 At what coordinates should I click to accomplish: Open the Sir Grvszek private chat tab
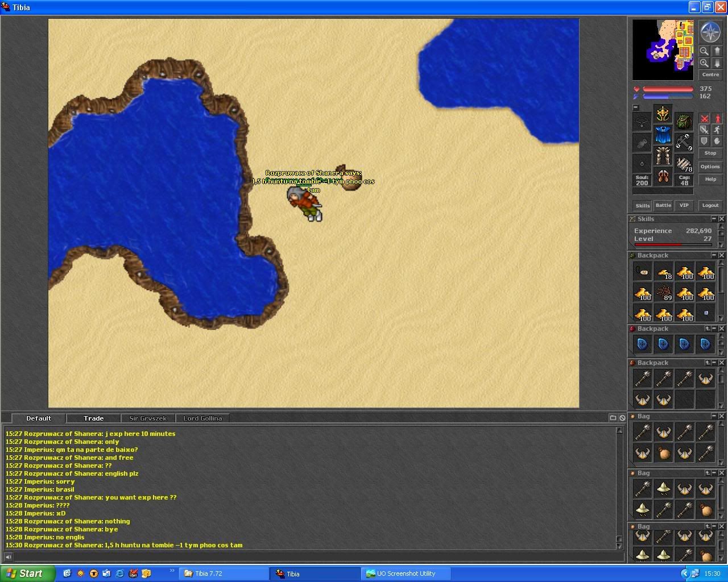[148, 418]
